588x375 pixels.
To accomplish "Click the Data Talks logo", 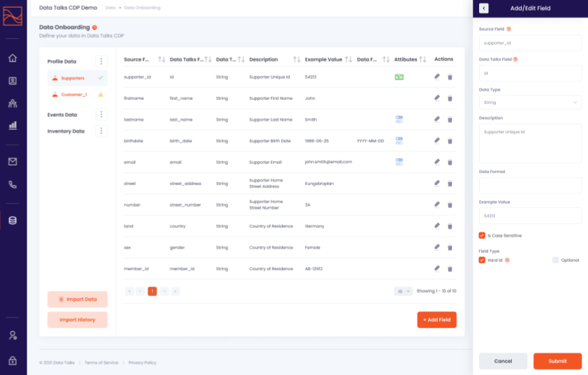I will 13,16.
